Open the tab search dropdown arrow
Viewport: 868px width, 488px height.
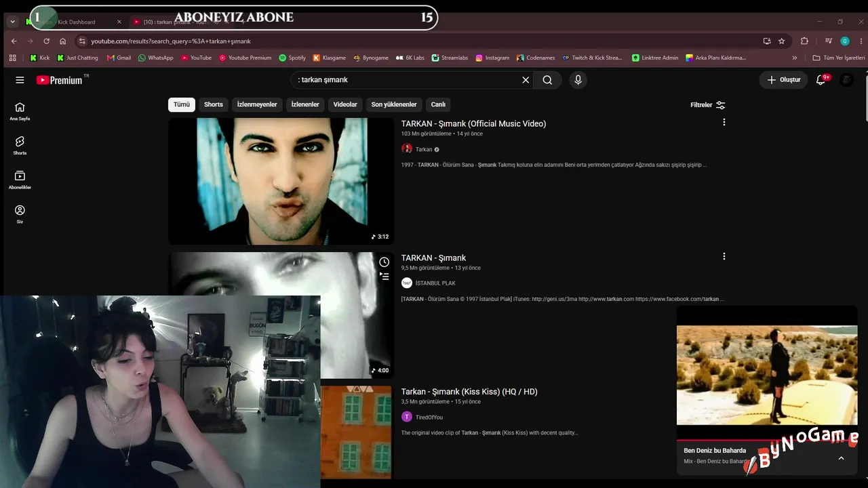[x=12, y=22]
